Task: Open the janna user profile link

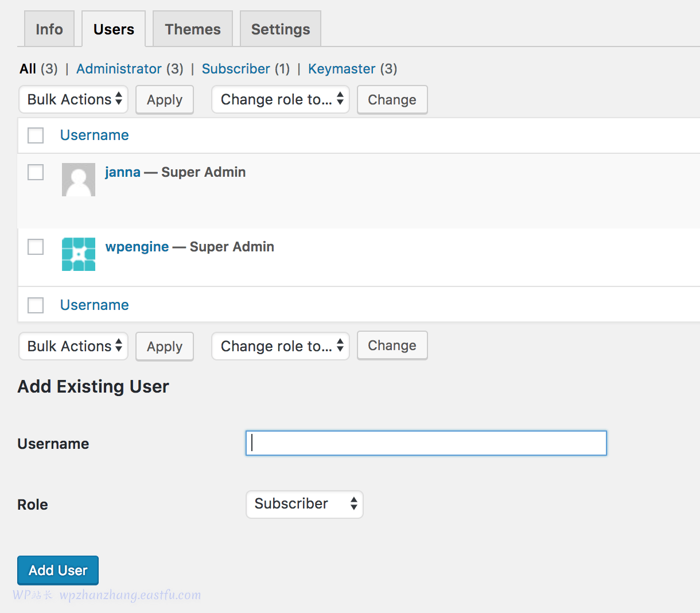Action: 122,172
